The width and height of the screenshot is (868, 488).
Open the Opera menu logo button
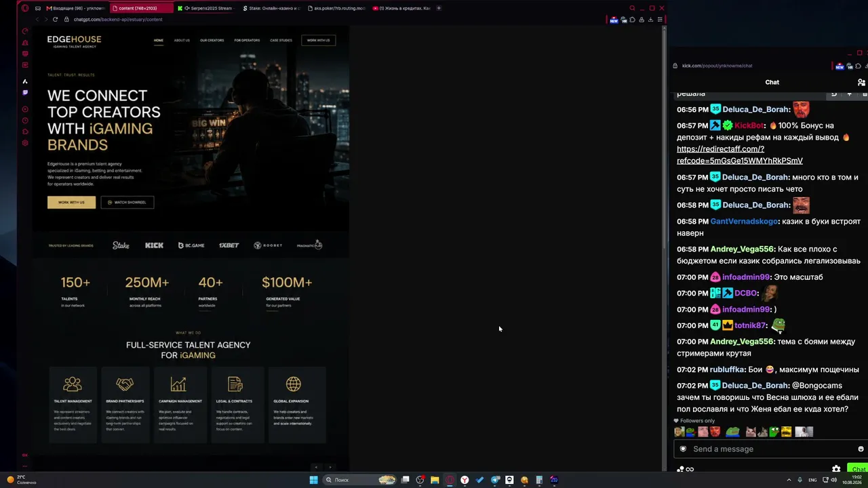[x=25, y=8]
